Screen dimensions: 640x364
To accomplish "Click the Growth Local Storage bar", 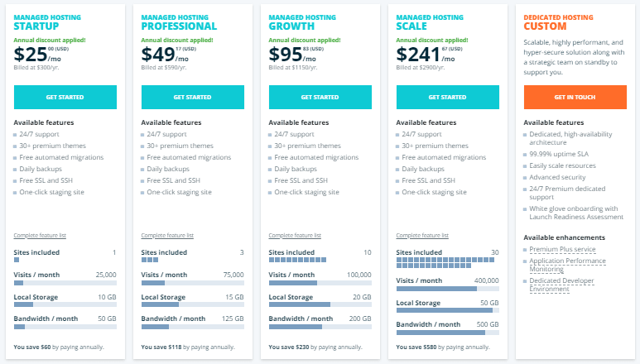I will click(320, 304).
